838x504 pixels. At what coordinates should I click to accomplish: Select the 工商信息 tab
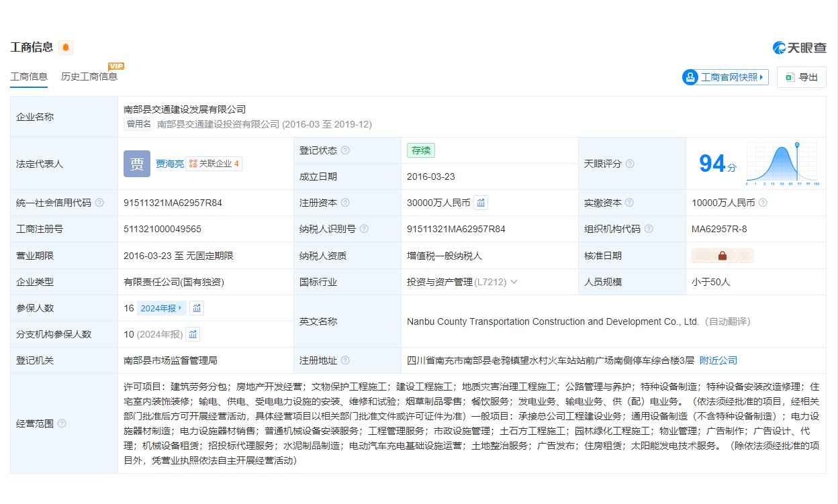pos(29,77)
